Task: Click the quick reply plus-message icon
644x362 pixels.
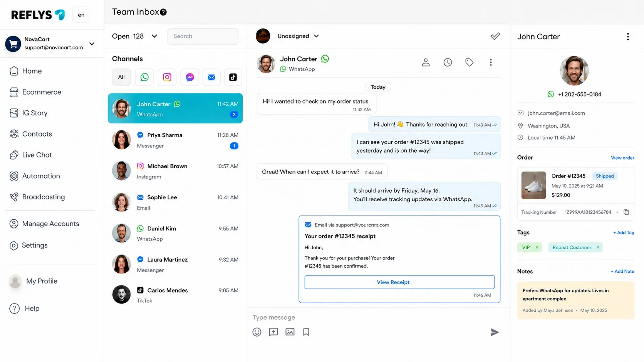Action: tap(273, 332)
